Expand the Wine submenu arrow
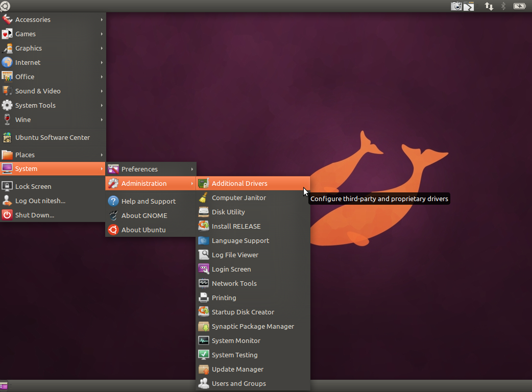This screenshot has height=392, width=532. 102,119
